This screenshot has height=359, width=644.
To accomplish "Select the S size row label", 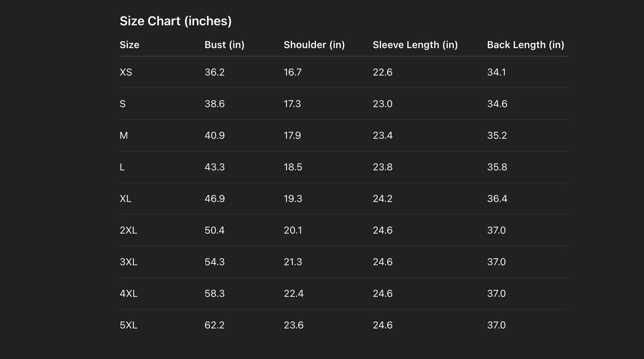I will pyautogui.click(x=123, y=104).
